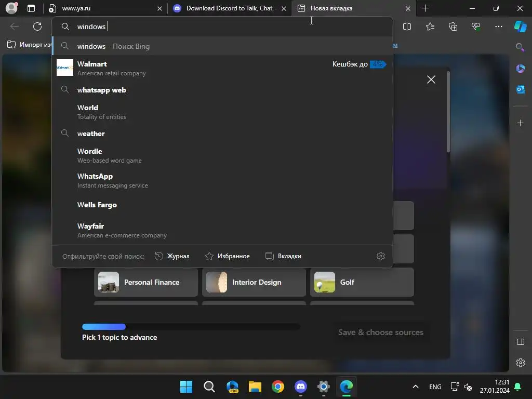Open clock and date 12:31 in tray
Screen dimensions: 532x399
(495, 387)
